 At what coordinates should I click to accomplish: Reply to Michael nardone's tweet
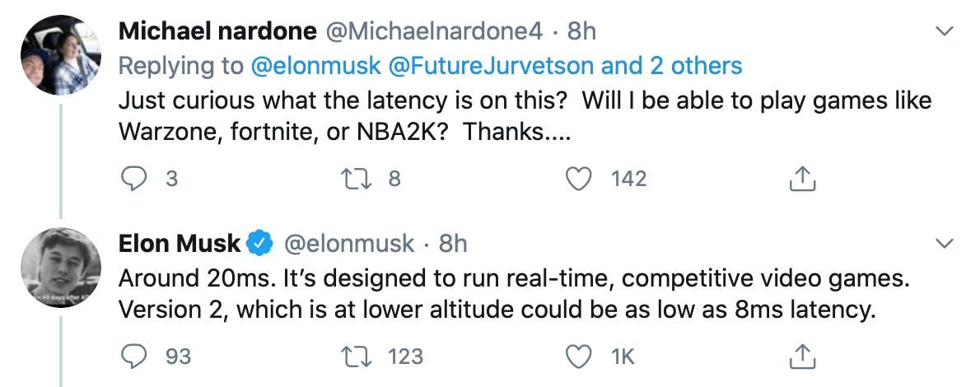click(x=134, y=178)
